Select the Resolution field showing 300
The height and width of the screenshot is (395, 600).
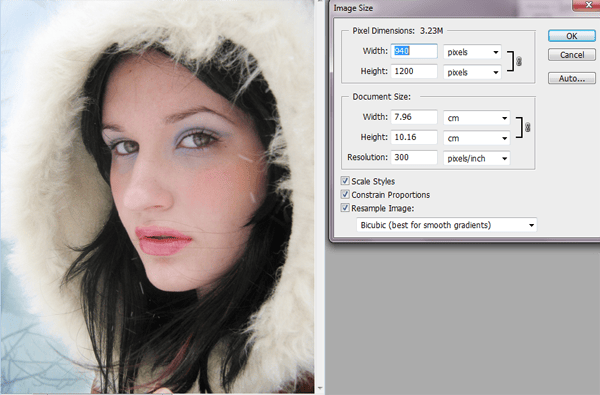[x=414, y=157]
